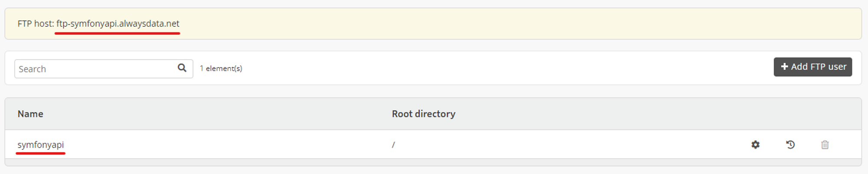Sort by the Root directory column header
The height and width of the screenshot is (174, 868).
click(424, 114)
